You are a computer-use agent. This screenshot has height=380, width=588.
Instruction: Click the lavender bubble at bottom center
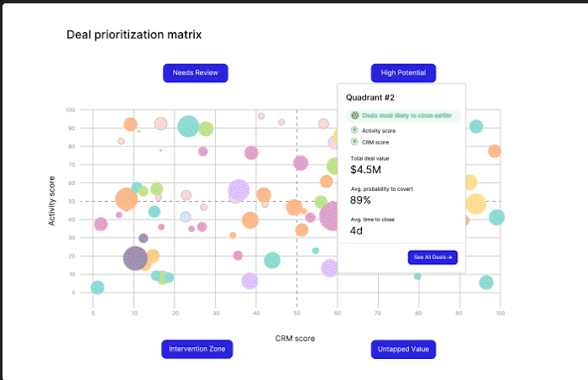pos(250,281)
